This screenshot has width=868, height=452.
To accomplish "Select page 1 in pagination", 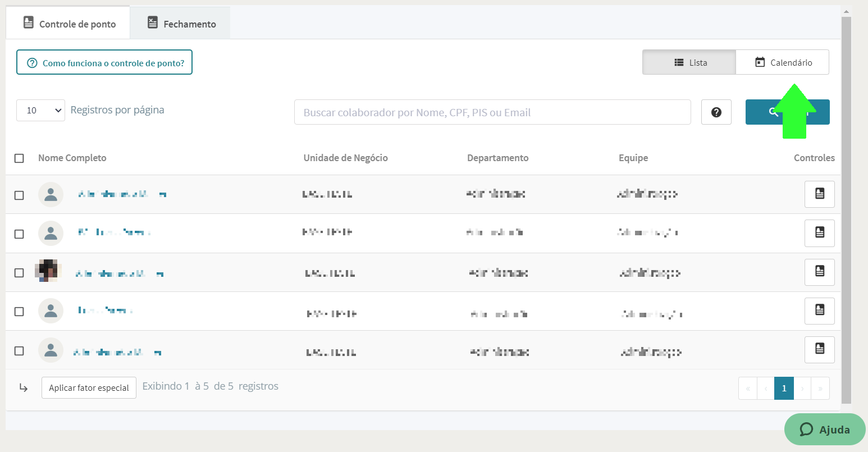I will pyautogui.click(x=784, y=388).
